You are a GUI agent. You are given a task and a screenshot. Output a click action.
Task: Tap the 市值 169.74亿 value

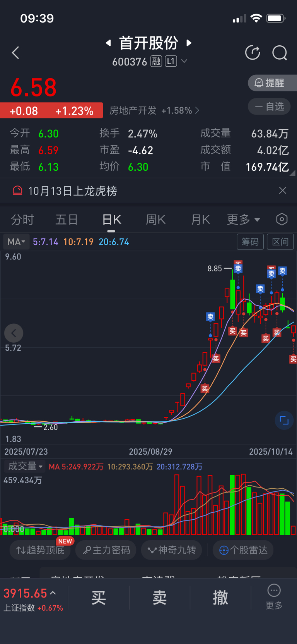[267, 167]
